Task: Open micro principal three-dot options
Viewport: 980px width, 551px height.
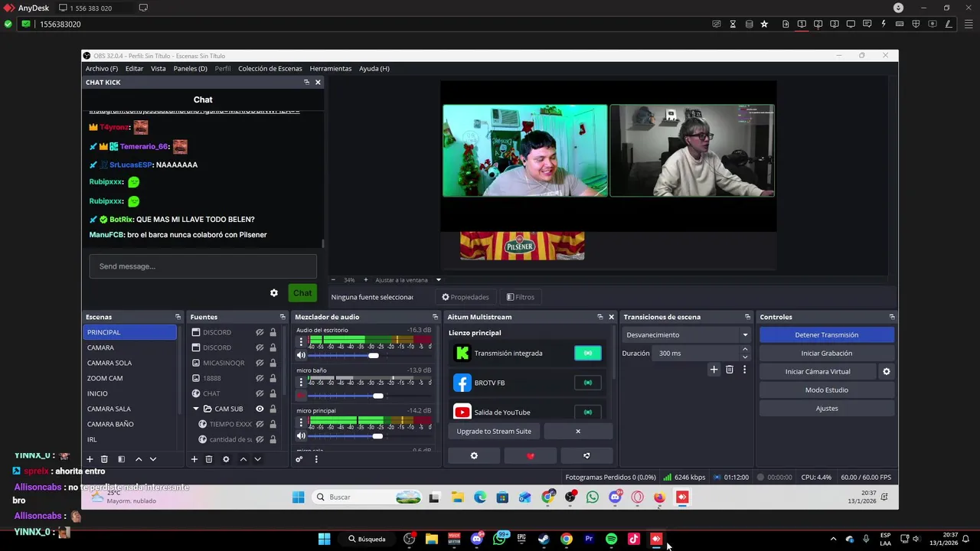Action: tap(301, 422)
